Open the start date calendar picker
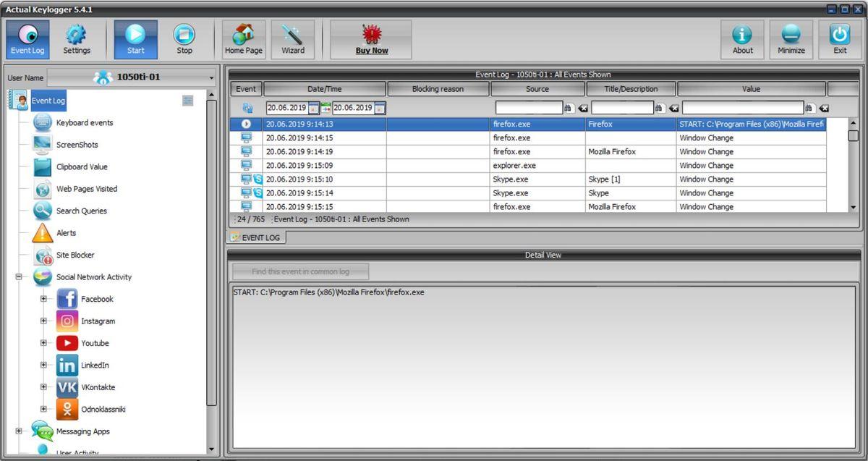Viewport: 868px width, 461px height. (313, 109)
